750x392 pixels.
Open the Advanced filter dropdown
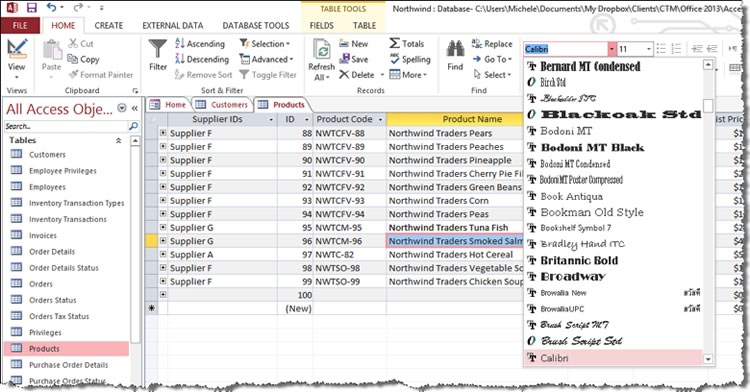click(267, 59)
